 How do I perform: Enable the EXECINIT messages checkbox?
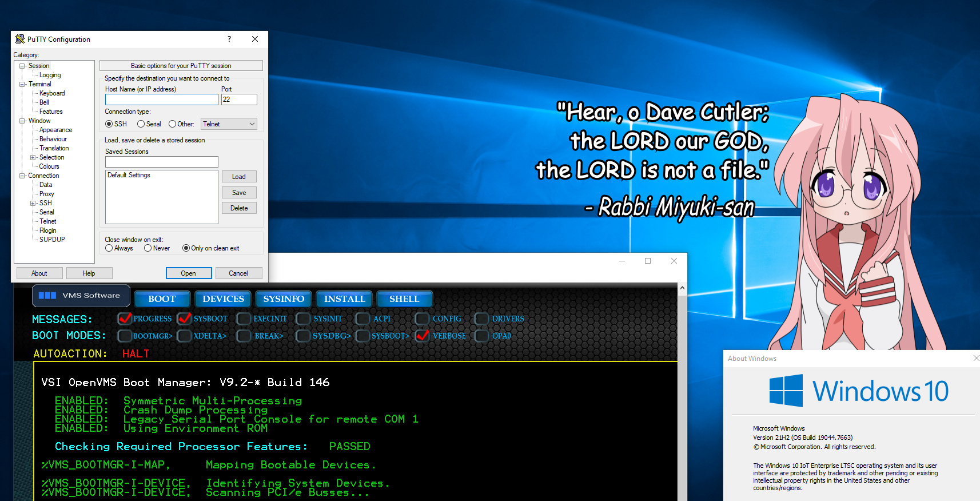(x=244, y=319)
